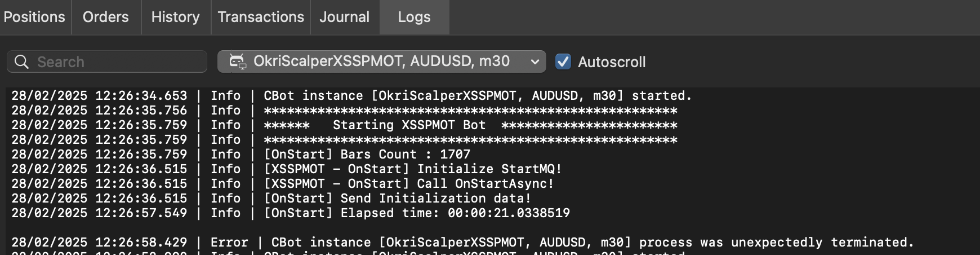Focus the Search input field
This screenshot has width=980, height=255.
pyautogui.click(x=107, y=61)
